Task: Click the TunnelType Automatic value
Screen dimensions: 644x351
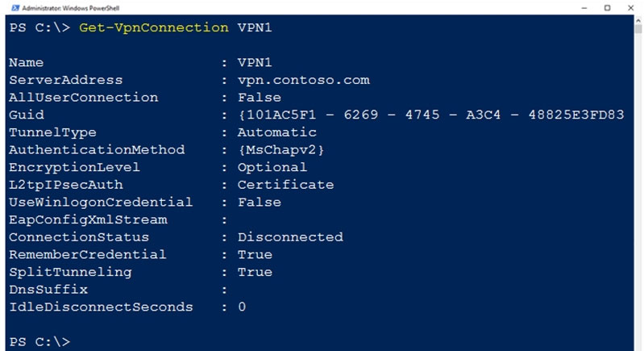Action: click(x=276, y=132)
